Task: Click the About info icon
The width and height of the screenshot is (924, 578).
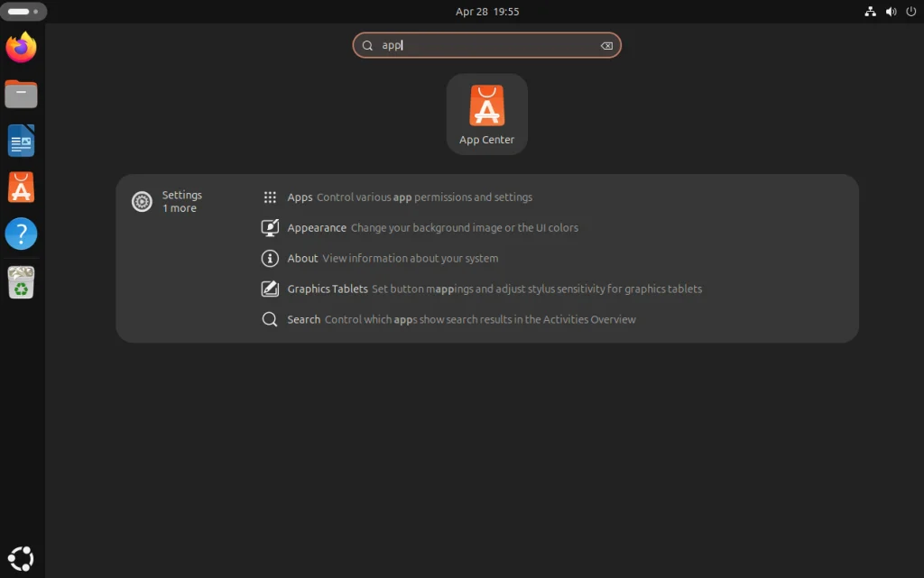Action: tap(270, 259)
